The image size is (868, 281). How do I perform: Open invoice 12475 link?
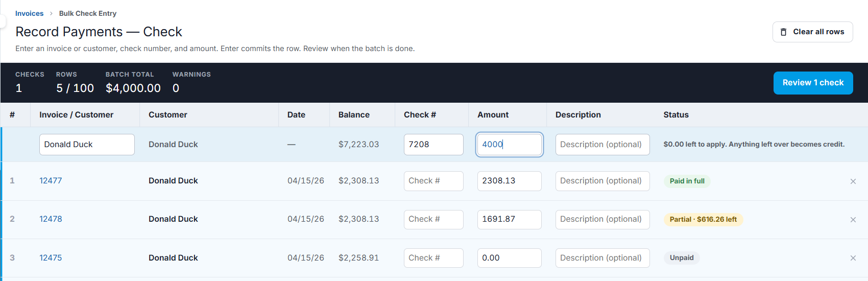[51, 257]
